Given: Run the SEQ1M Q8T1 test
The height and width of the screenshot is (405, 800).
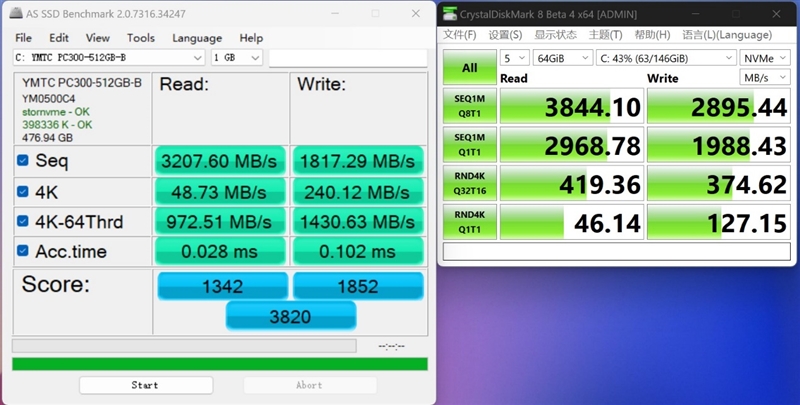Looking at the screenshot, I should [469, 106].
